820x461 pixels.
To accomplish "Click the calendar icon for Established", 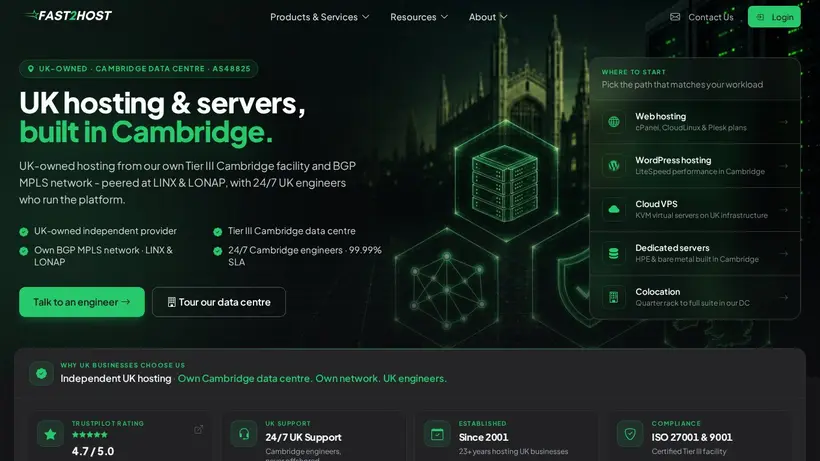I will pyautogui.click(x=437, y=434).
